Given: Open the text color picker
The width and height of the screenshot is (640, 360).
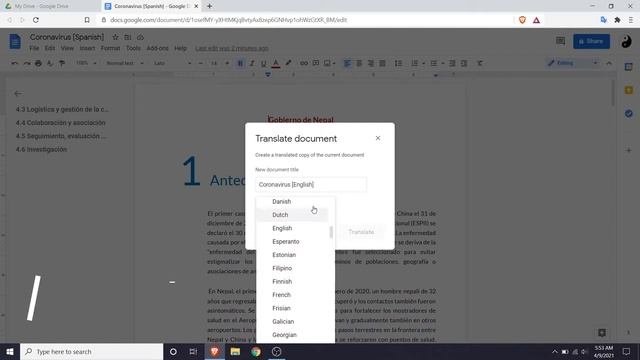Looking at the screenshot, I should click(x=276, y=63).
